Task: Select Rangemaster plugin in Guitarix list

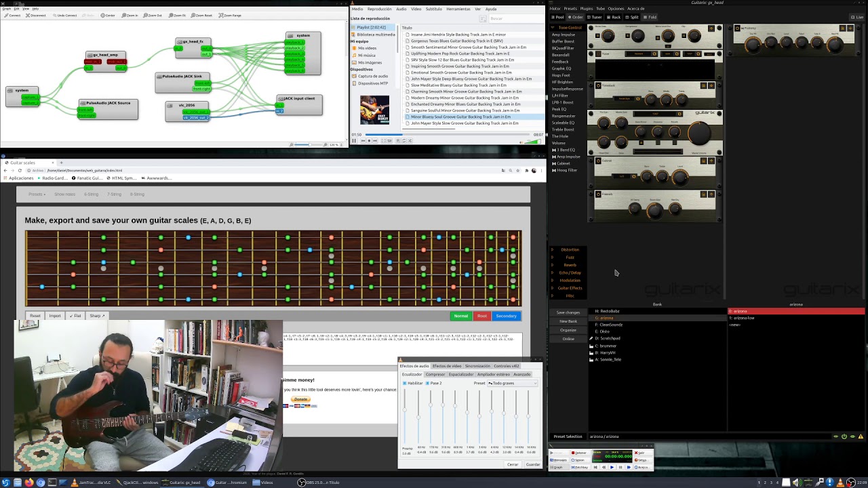Action: click(564, 116)
